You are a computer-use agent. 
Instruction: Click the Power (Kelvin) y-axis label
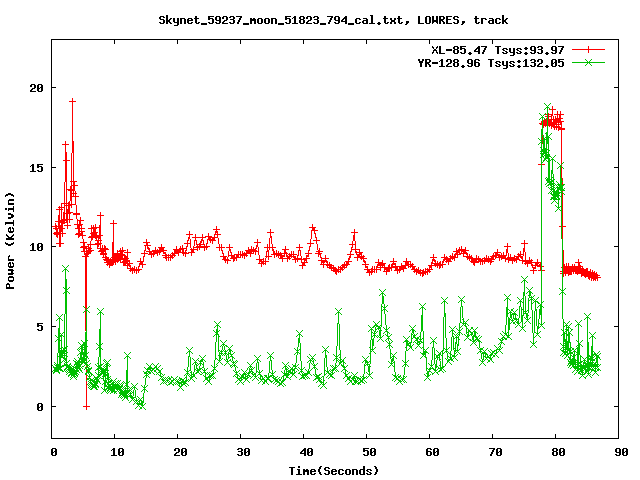pyautogui.click(x=10, y=241)
